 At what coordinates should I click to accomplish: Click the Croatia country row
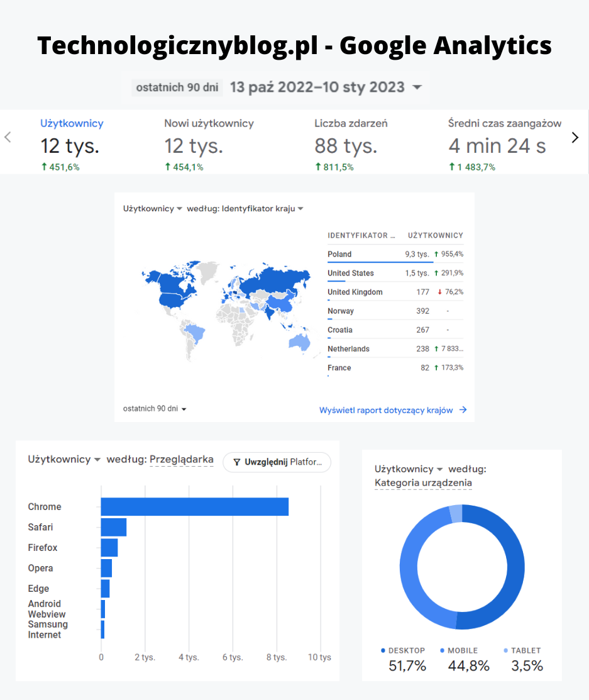coord(395,330)
